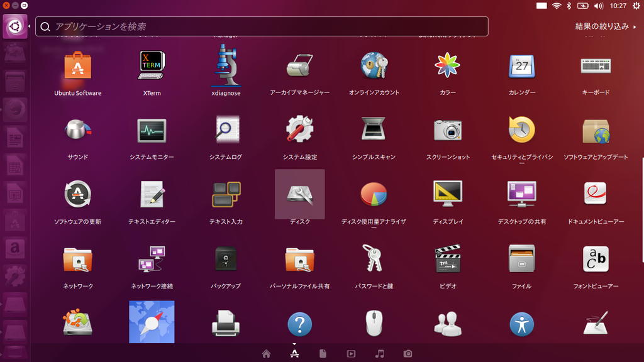
Task: Launch フォントビューアー font viewer
Action: pyautogui.click(x=596, y=259)
